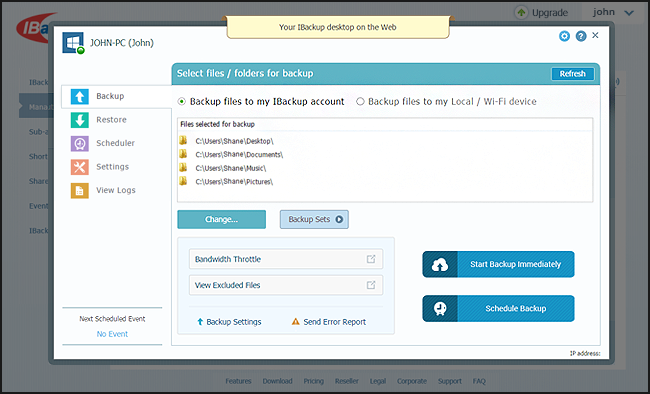
Task: Click the blue Backup arrow icon
Action: pos(80,96)
